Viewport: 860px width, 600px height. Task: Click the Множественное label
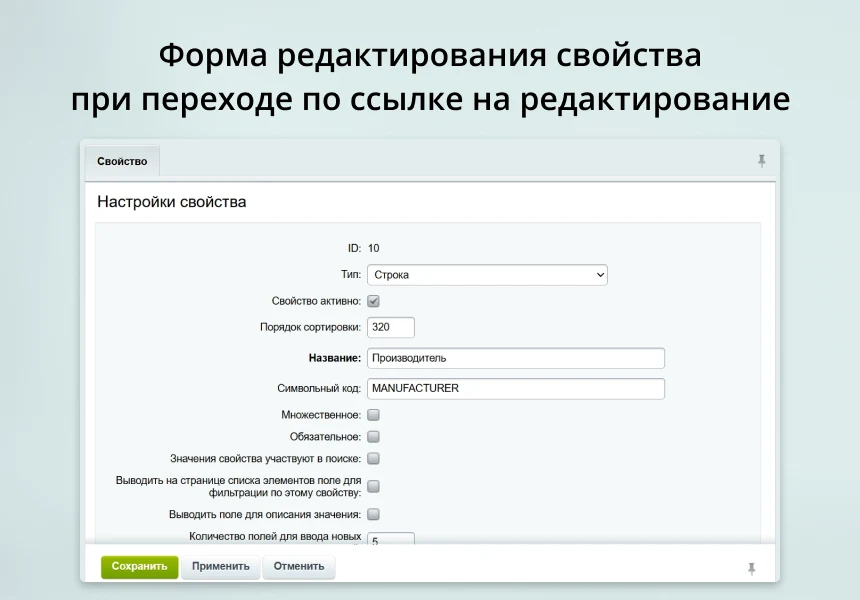tap(321, 415)
